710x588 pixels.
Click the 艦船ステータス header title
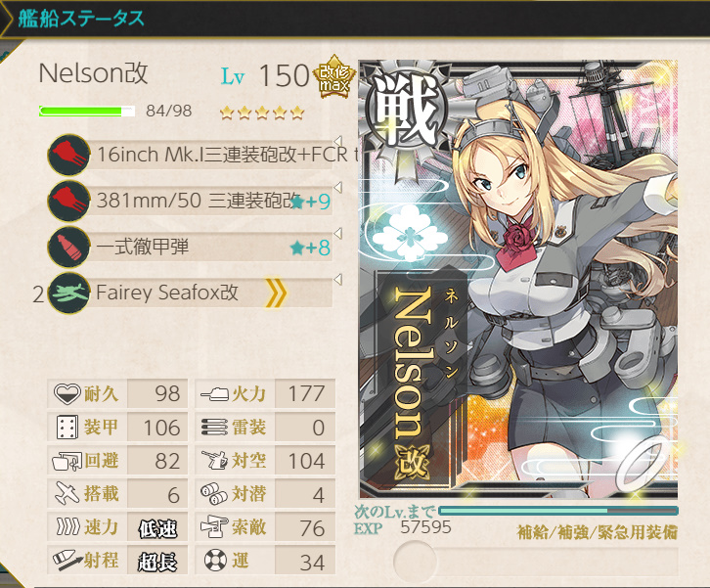click(81, 19)
